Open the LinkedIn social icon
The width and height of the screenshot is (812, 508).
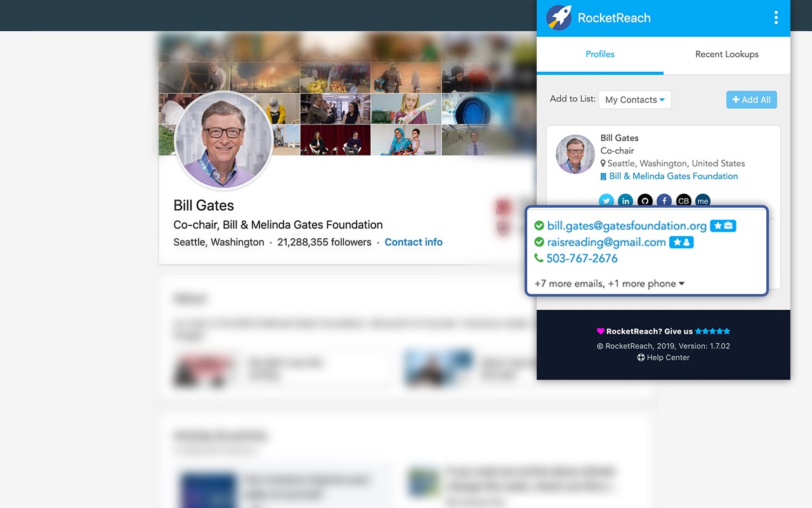[x=625, y=201]
